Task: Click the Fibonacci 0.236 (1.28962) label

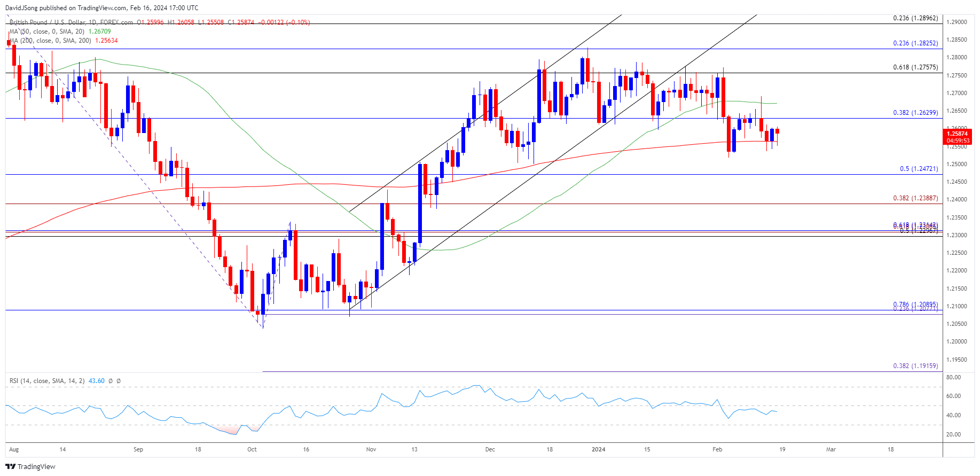Action: click(915, 18)
